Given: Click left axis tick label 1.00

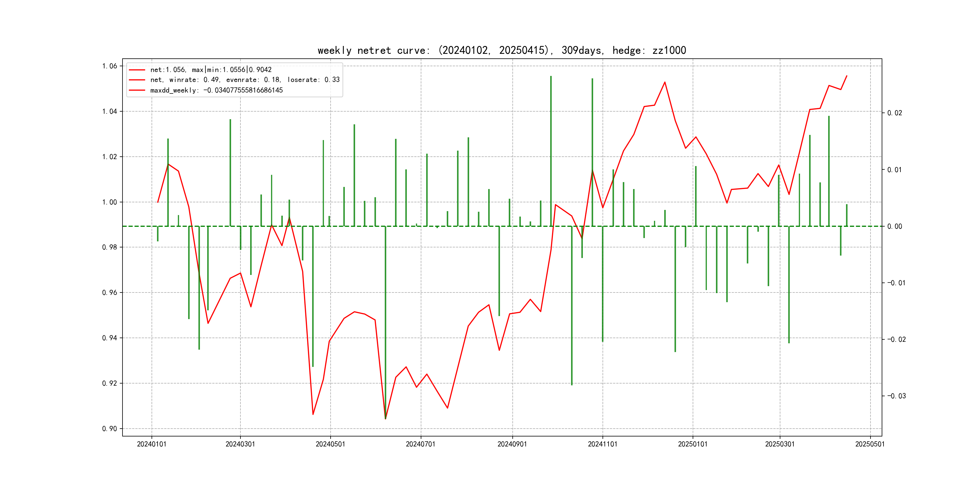Looking at the screenshot, I should tap(109, 202).
